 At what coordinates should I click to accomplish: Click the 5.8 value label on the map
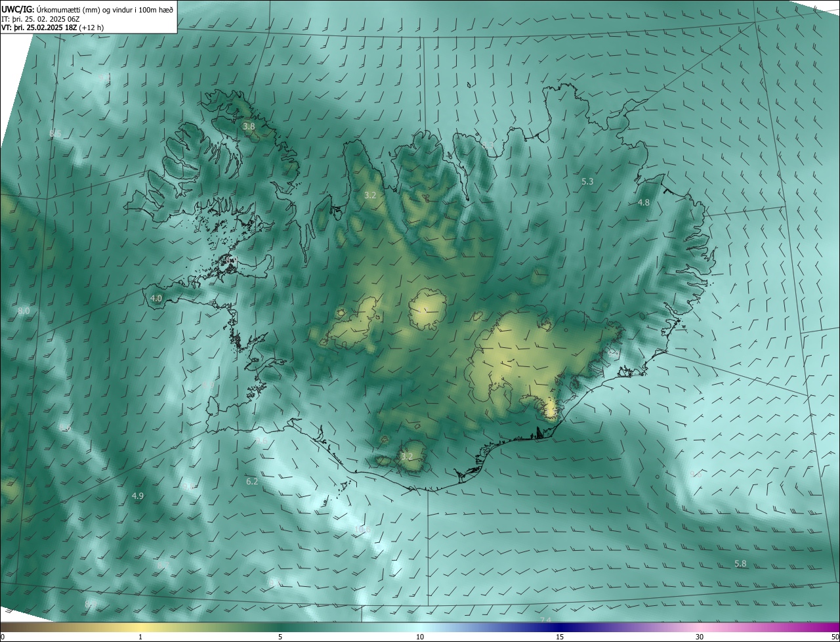click(x=740, y=564)
